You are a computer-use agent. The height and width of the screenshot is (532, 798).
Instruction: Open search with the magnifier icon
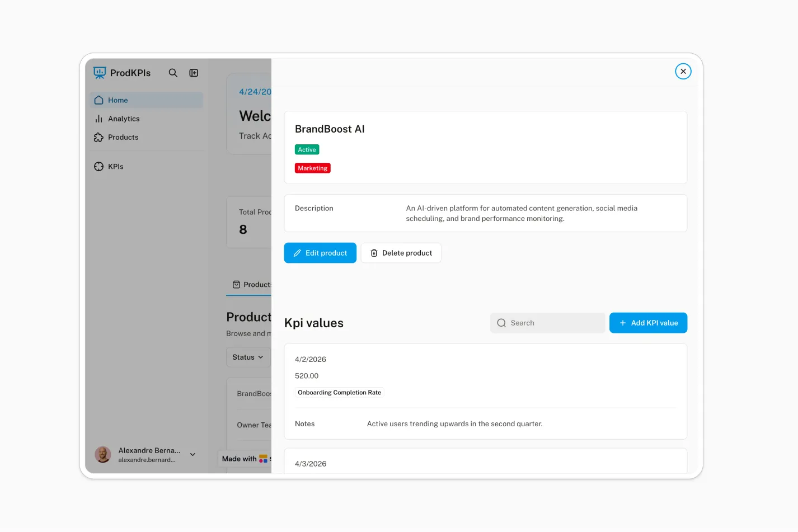pyautogui.click(x=173, y=73)
